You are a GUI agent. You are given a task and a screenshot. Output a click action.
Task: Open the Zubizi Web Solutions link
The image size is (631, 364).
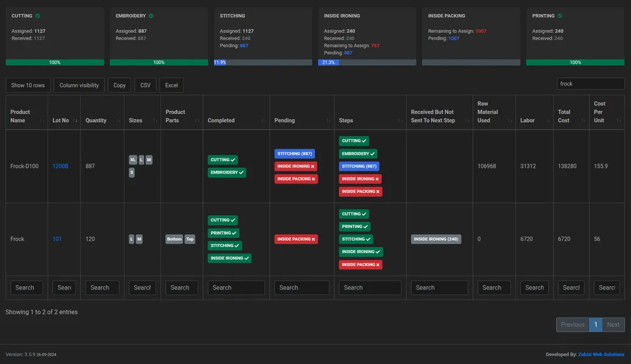pyautogui.click(x=601, y=354)
